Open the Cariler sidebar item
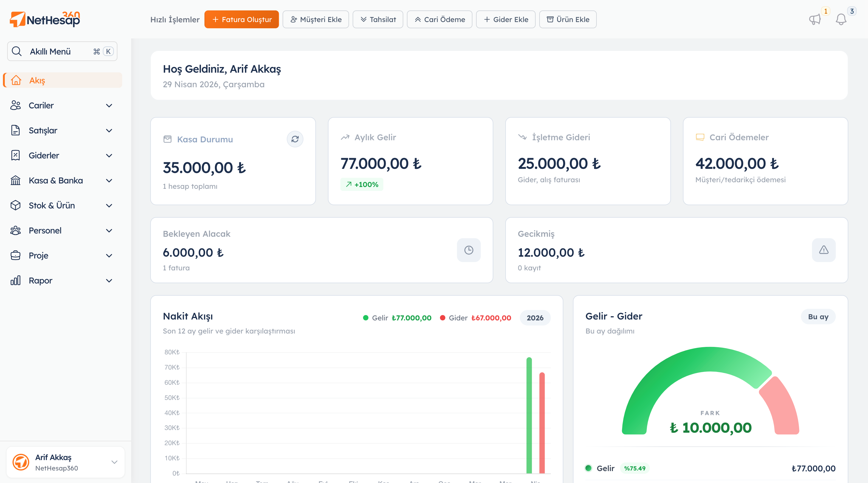The height and width of the screenshot is (483, 868). 63,105
